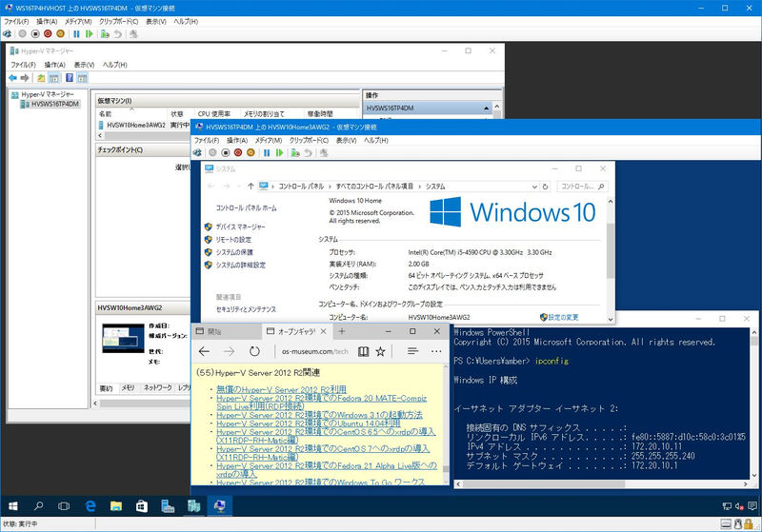Click Edge browser back arrow
This screenshot has height=532, width=762.
point(205,351)
